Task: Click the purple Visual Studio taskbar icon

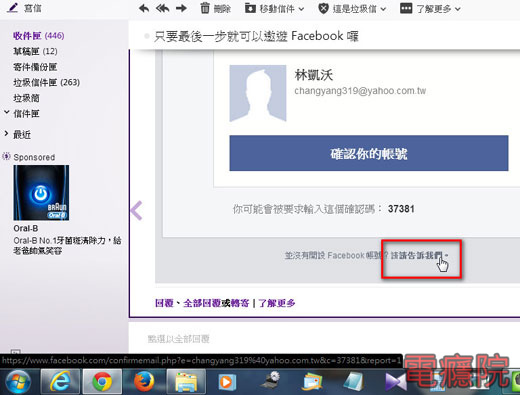Action: coord(396,382)
